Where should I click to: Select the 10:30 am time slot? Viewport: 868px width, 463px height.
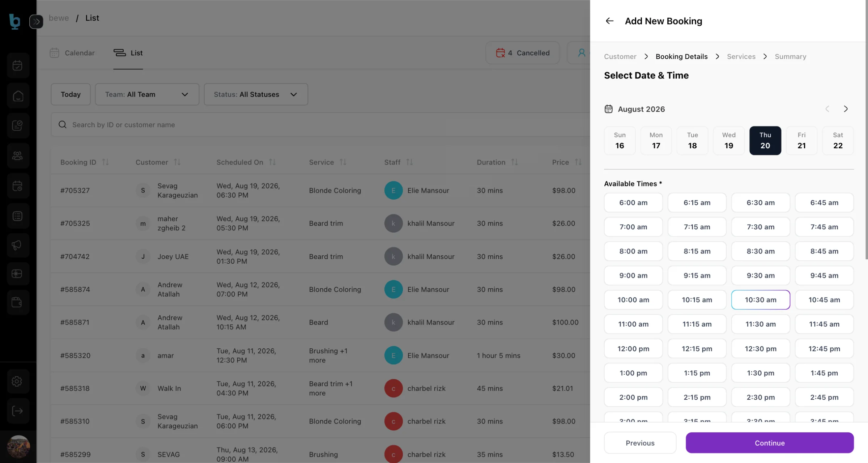pyautogui.click(x=761, y=300)
